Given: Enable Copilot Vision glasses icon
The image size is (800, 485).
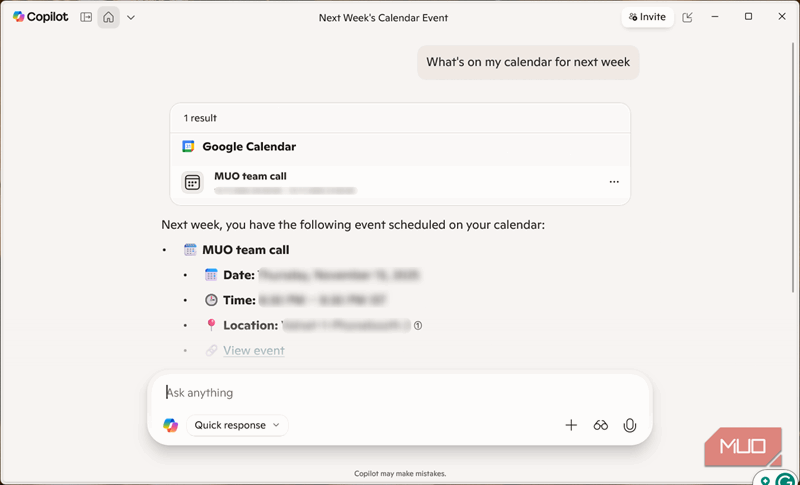Looking at the screenshot, I should click(x=601, y=425).
